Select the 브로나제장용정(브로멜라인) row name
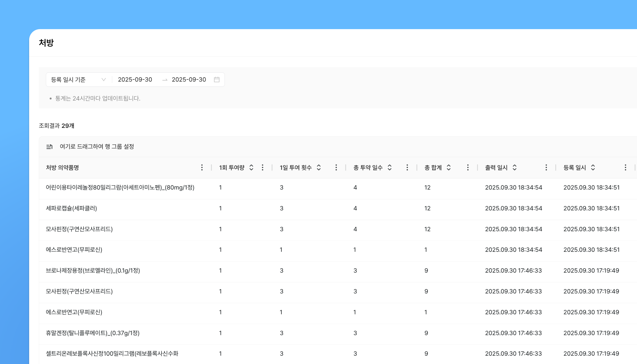This screenshot has width=637, height=364. pyautogui.click(x=93, y=271)
